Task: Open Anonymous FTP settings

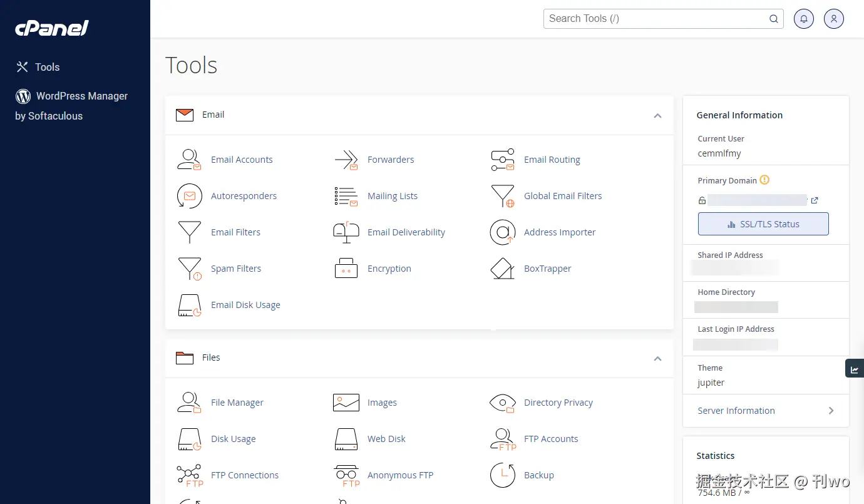Action: 401,475
